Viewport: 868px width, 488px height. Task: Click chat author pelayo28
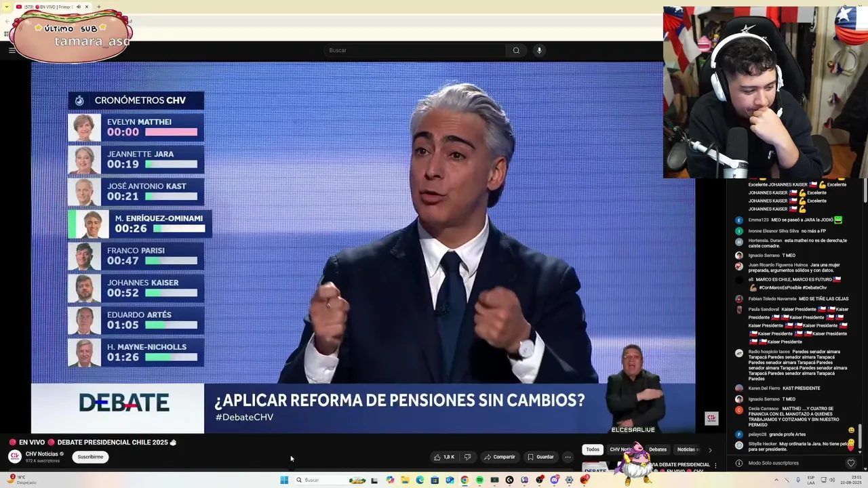tap(757, 434)
